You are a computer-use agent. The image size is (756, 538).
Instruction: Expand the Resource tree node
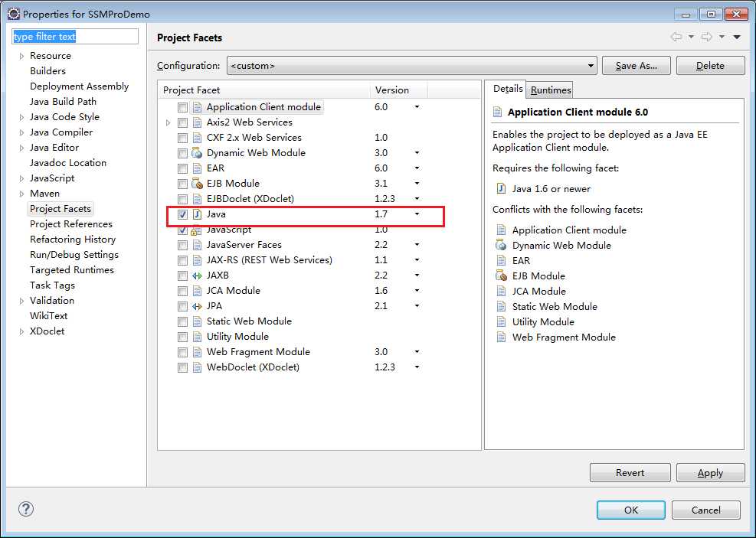click(21, 56)
